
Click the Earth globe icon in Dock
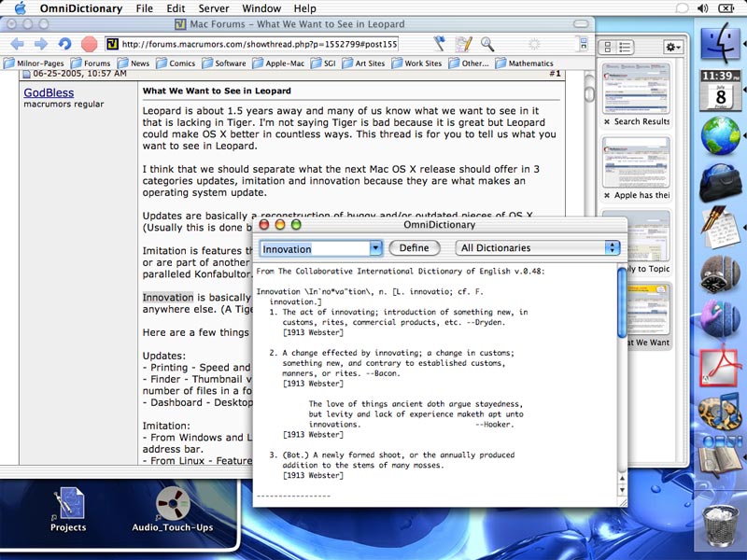click(720, 135)
